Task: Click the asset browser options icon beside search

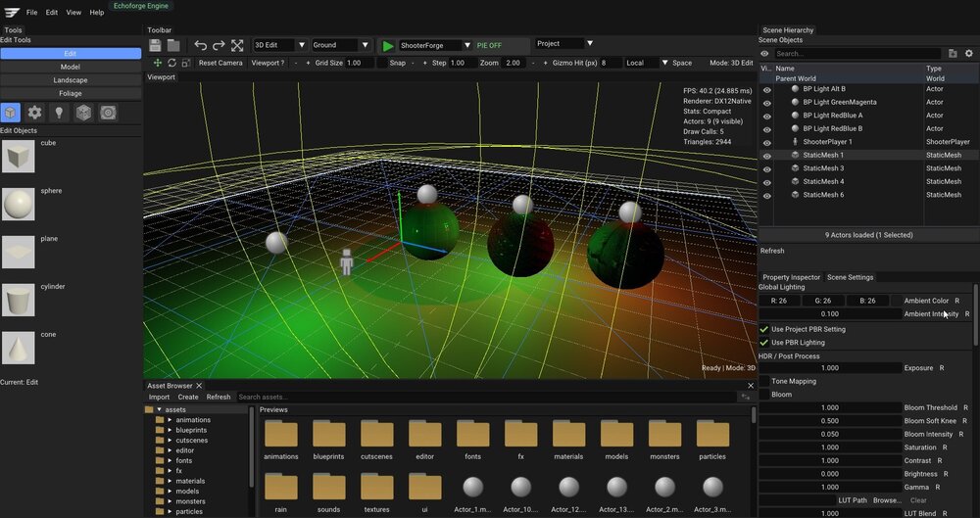Action: point(745,397)
